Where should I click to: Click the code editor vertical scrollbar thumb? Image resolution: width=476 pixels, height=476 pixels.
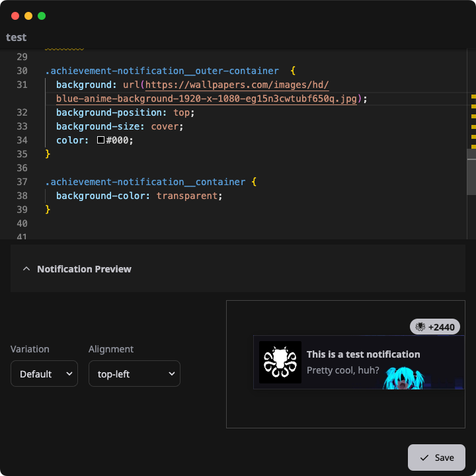tap(471, 164)
